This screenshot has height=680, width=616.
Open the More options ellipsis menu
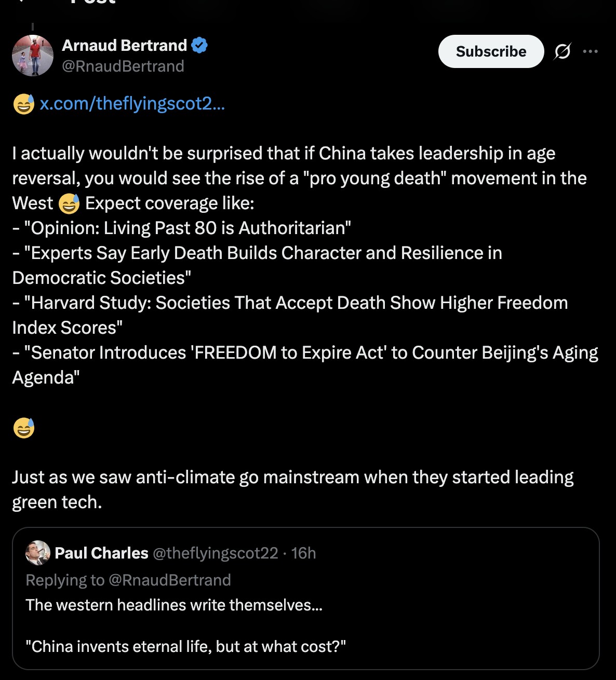click(x=590, y=51)
